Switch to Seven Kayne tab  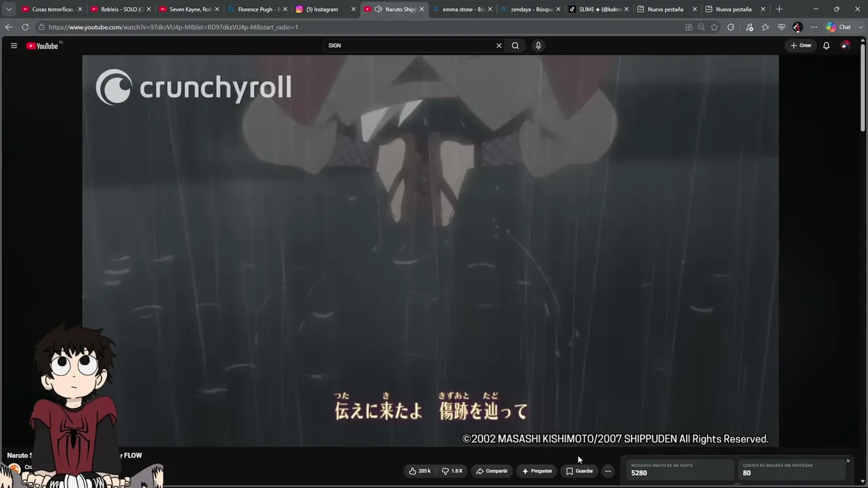[x=188, y=9]
